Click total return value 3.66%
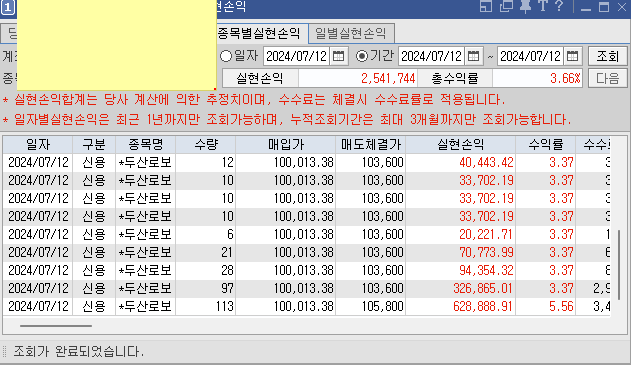The height and width of the screenshot is (365, 631). (565, 78)
